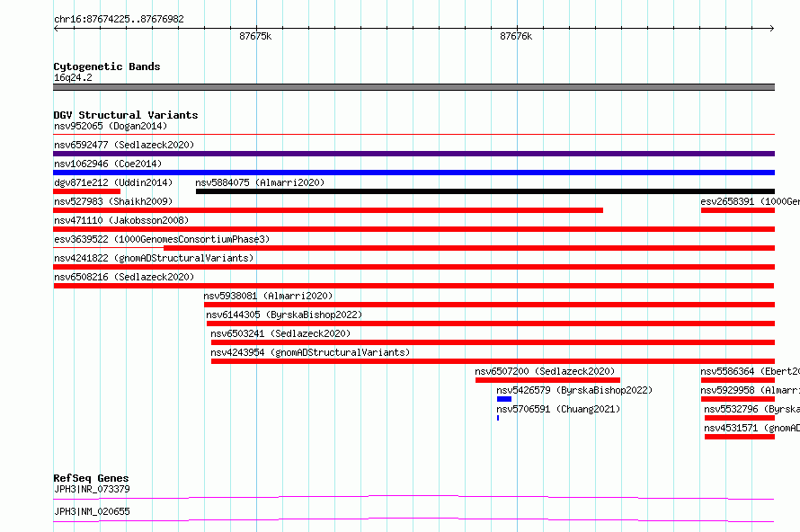Select the black nsv5884075 Almarri2020 bar
This screenshot has width=800, height=532.
[x=485, y=191]
